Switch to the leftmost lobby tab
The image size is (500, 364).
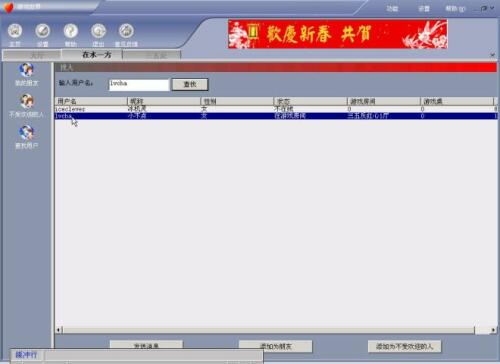32,55
